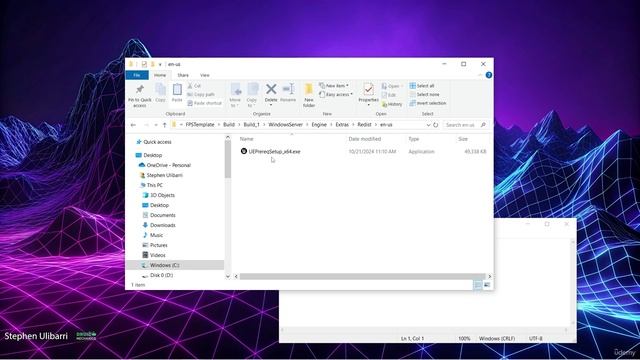Click Copy path in Clipboard group
This screenshot has height=360, width=640.
click(x=201, y=94)
